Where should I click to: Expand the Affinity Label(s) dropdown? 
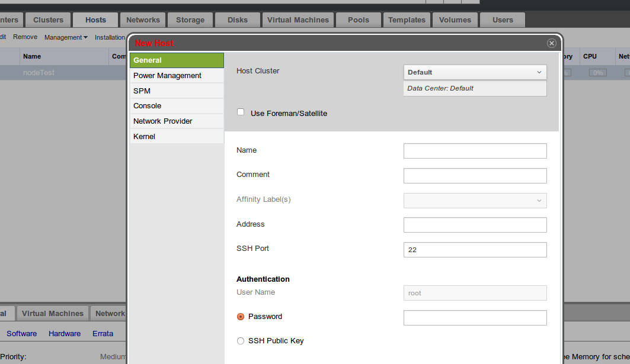(475, 201)
